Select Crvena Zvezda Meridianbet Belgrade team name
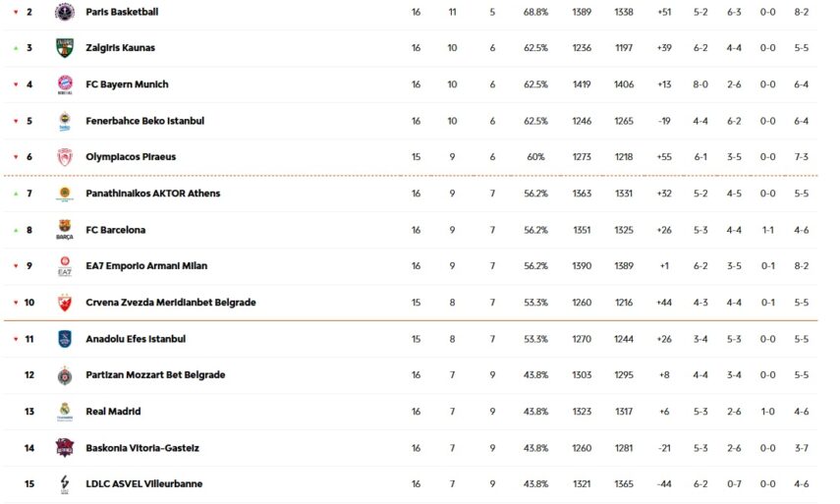The height and width of the screenshot is (504, 840). [x=171, y=303]
